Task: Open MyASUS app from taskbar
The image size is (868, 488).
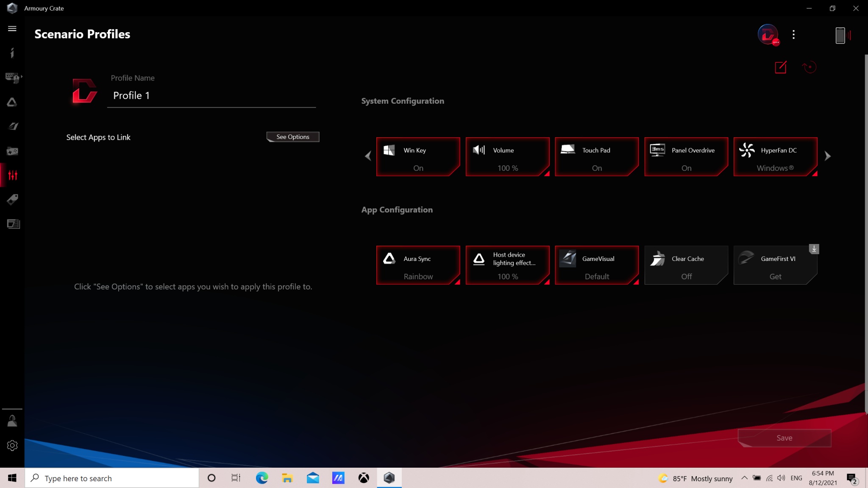Action: point(338,478)
